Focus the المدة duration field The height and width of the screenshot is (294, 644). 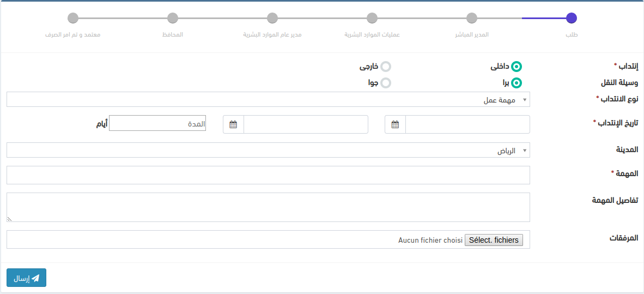pos(157,124)
